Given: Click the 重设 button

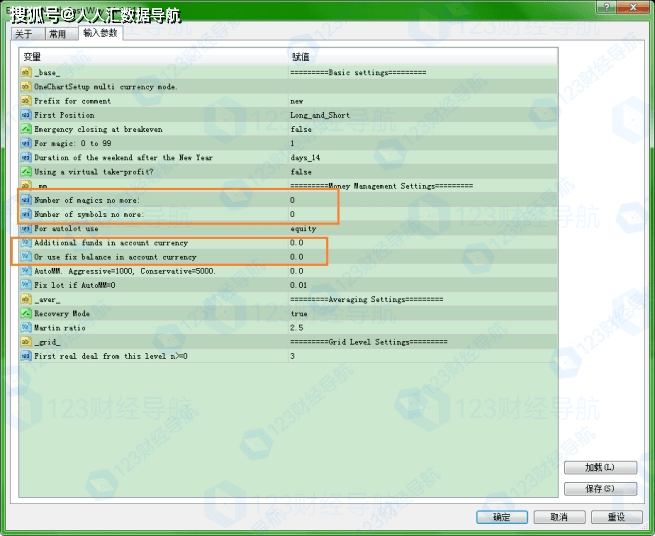Looking at the screenshot, I should [x=616, y=517].
